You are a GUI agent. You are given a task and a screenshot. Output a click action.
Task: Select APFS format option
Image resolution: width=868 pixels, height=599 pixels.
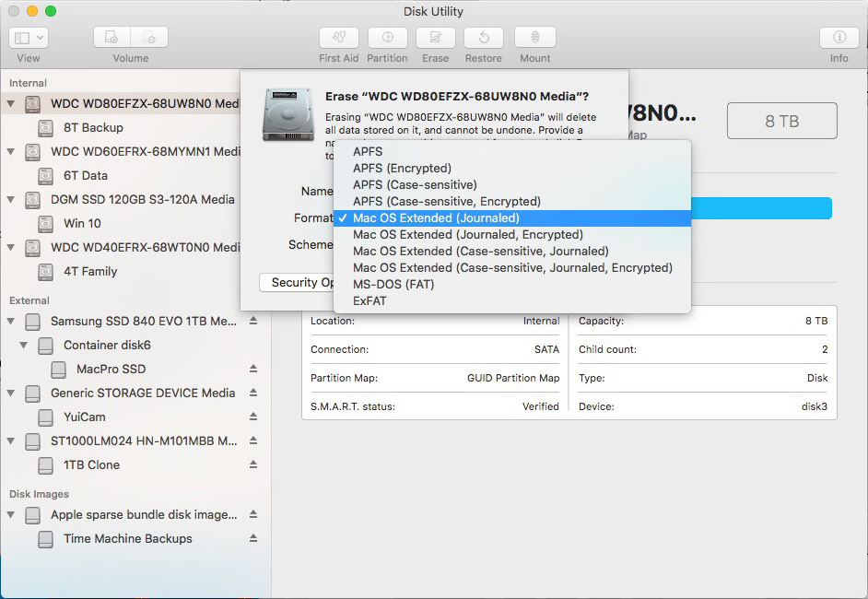click(512, 152)
